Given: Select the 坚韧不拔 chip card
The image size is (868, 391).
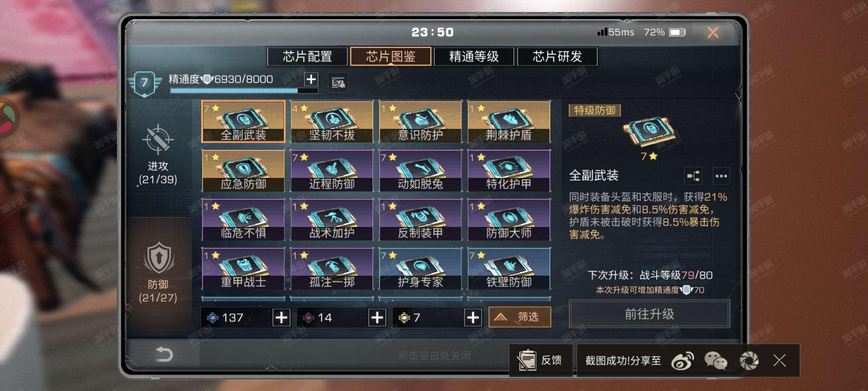Looking at the screenshot, I should (332, 121).
